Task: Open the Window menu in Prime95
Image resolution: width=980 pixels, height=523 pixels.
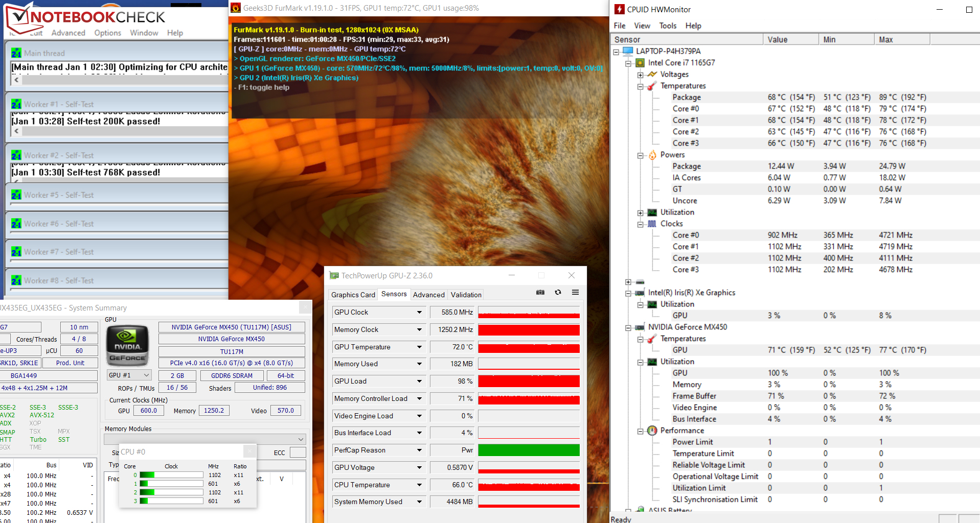Action: point(144,33)
